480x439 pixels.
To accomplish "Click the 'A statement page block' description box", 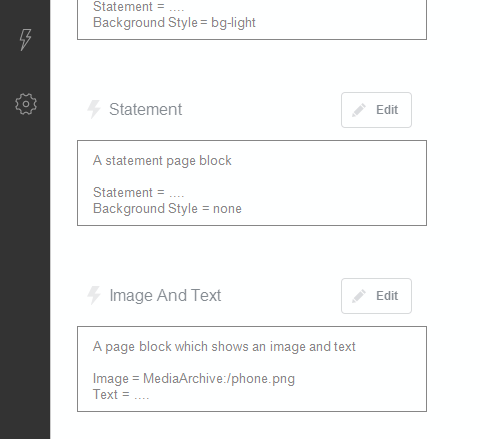I will 252,183.
